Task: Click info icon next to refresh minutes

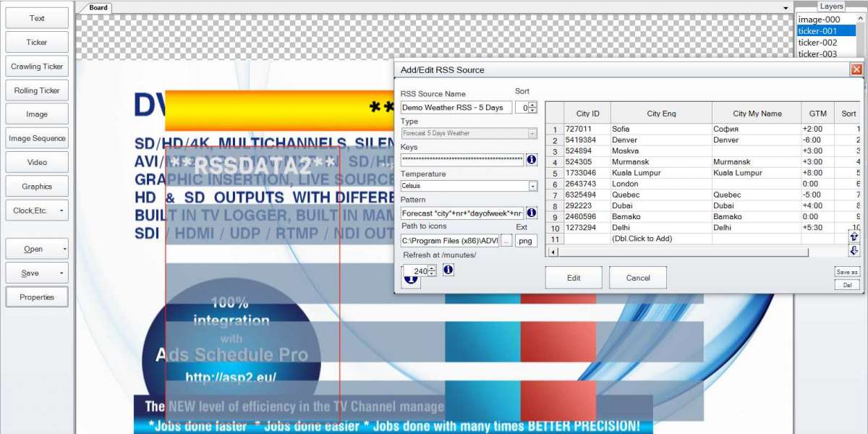Action: [448, 270]
